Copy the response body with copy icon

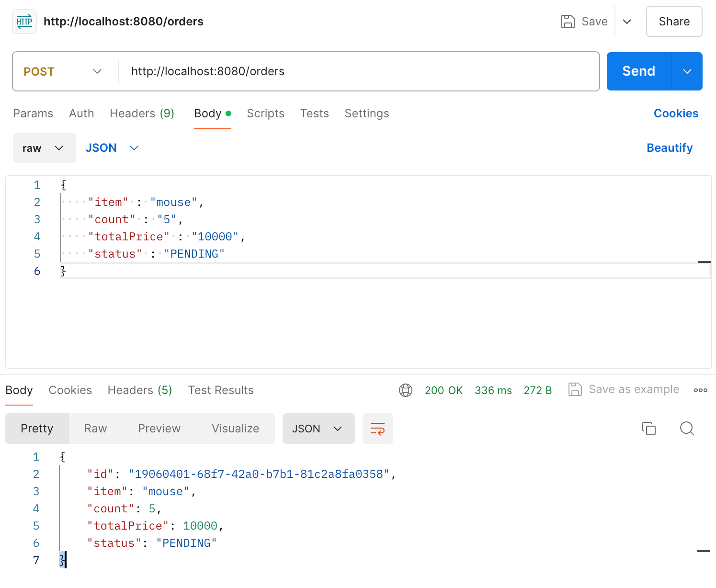tap(648, 429)
